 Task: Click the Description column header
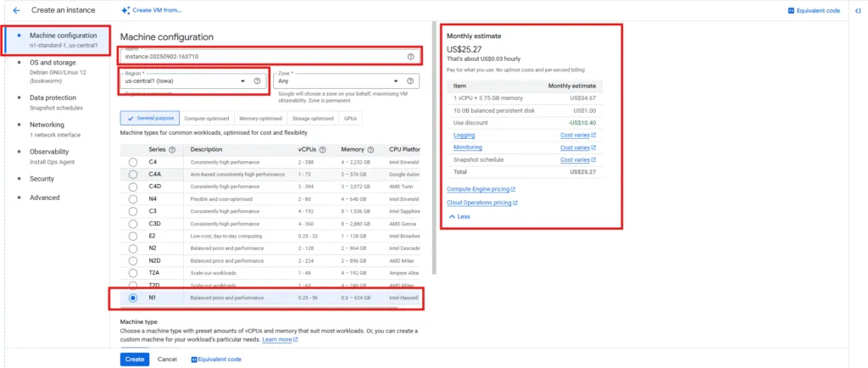[207, 149]
